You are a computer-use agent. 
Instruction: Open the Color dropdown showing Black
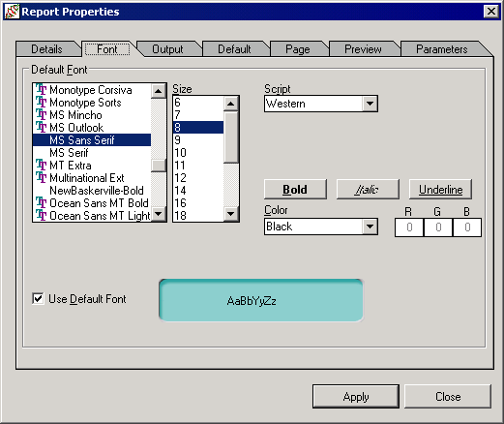coord(370,227)
